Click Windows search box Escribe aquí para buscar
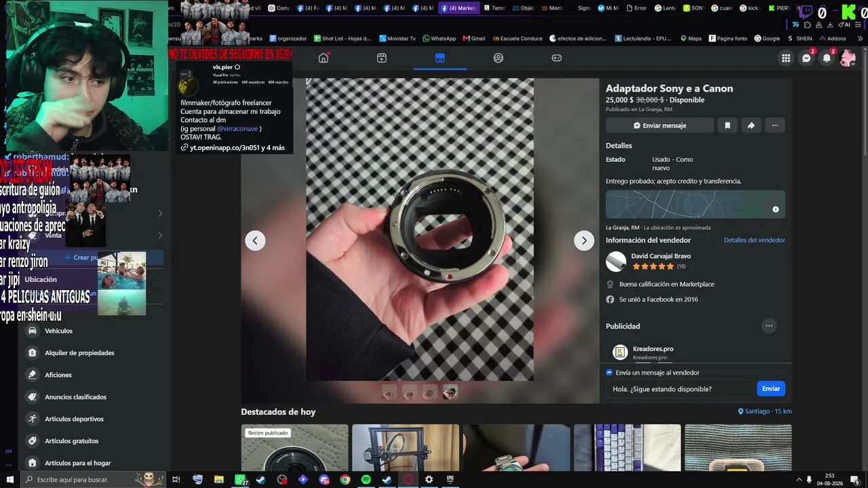This screenshot has height=488, width=868. [94, 480]
